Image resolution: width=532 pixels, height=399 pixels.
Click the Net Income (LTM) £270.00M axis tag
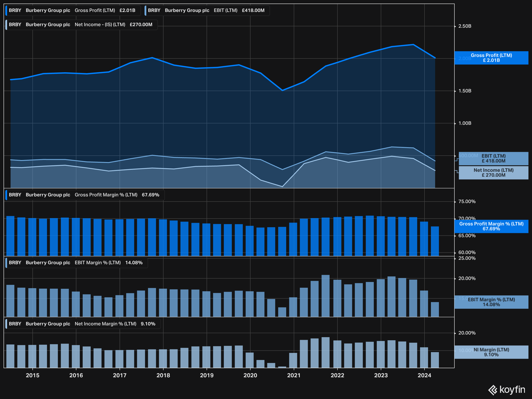[x=493, y=173]
